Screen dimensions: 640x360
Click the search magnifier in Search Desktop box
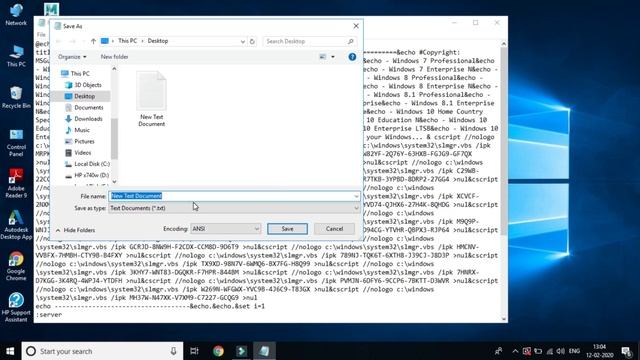tap(351, 41)
